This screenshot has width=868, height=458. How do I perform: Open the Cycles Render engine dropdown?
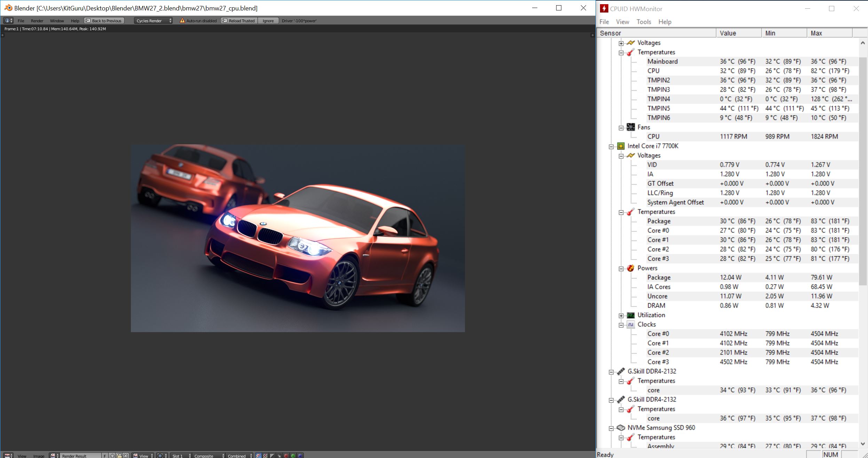(x=153, y=21)
